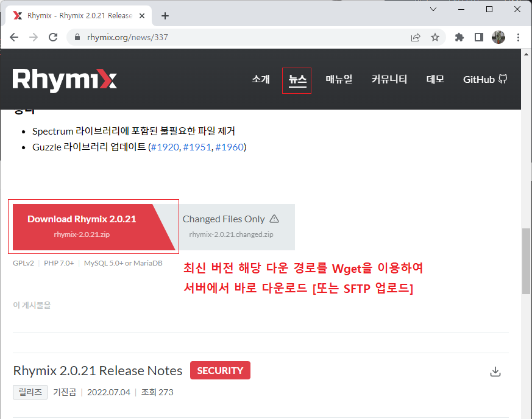Screen dimensions: 532x419
Task: Click the browser forward arrow
Action: (34, 37)
